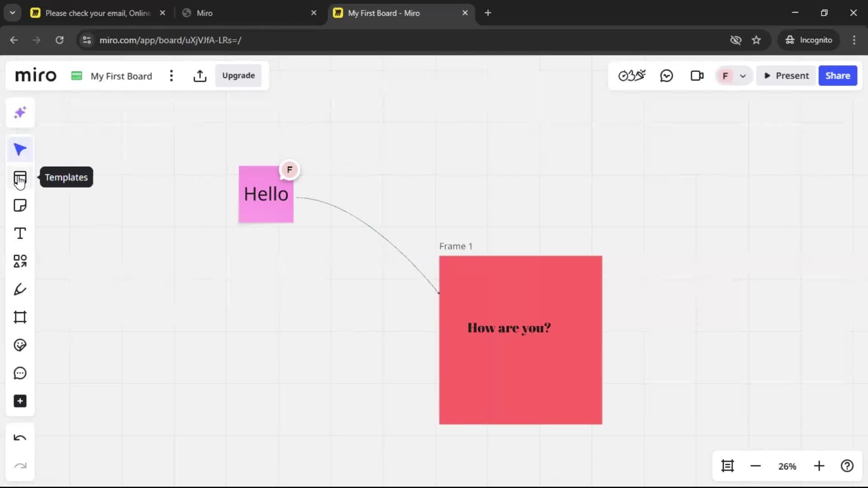
Task: Close the My First Board tab
Action: point(465,13)
